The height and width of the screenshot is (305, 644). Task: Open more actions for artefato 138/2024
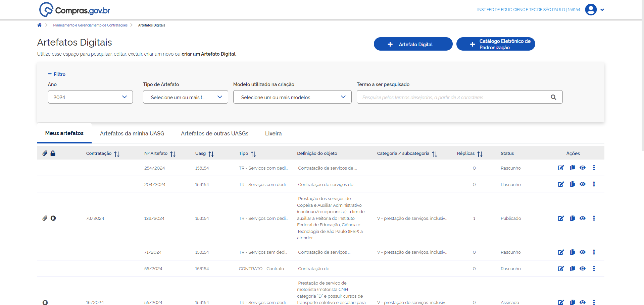point(594,218)
